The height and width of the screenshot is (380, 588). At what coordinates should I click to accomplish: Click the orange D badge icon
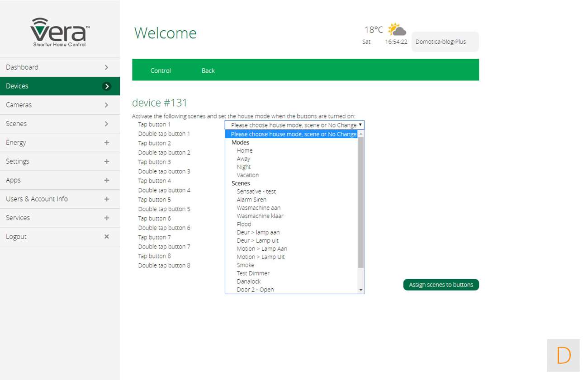pyautogui.click(x=563, y=356)
